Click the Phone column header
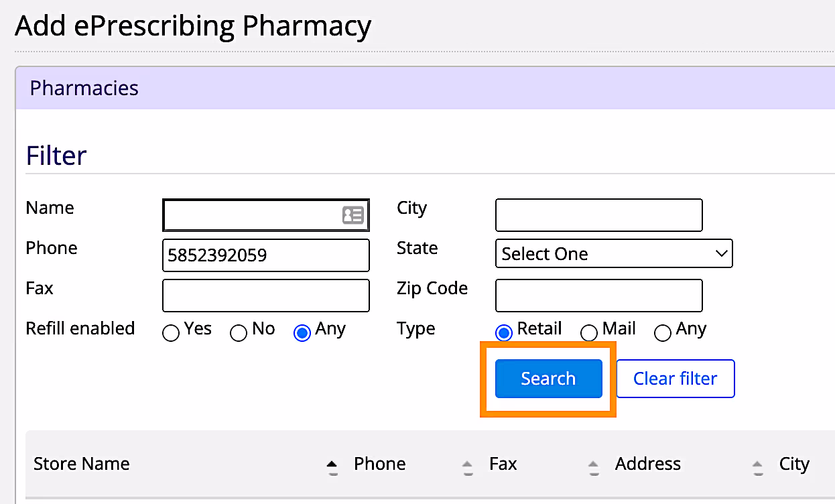Screen dimensions: 835x504 coord(380,464)
